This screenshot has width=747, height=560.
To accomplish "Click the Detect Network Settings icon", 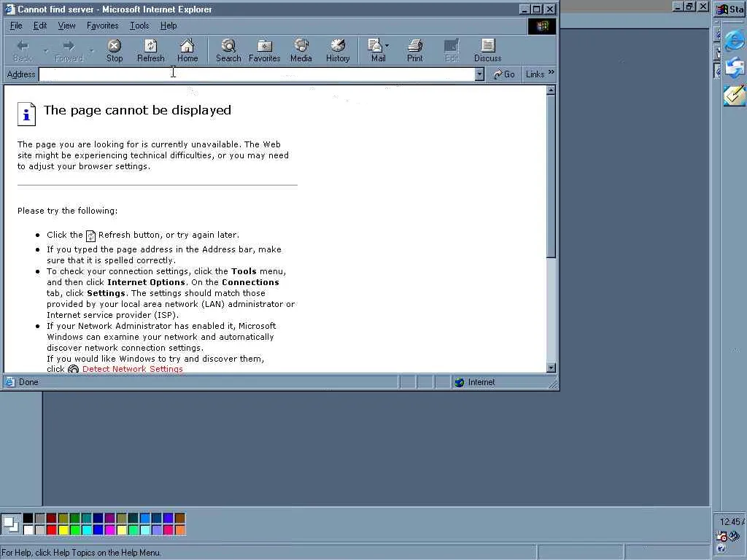I will pos(73,369).
